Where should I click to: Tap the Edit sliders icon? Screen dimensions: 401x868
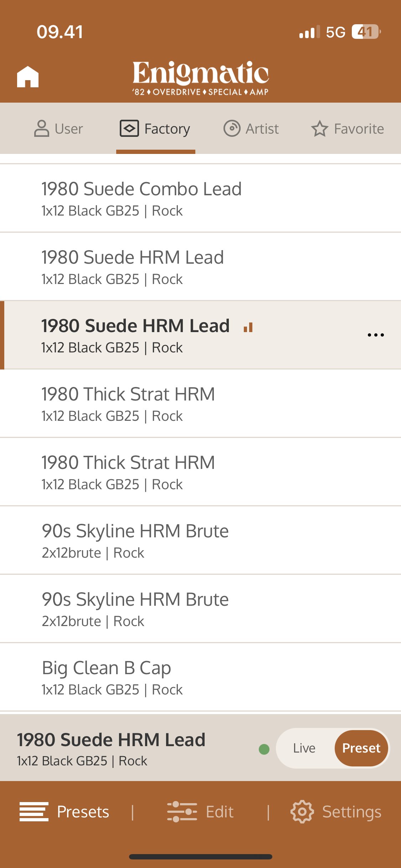tap(182, 812)
